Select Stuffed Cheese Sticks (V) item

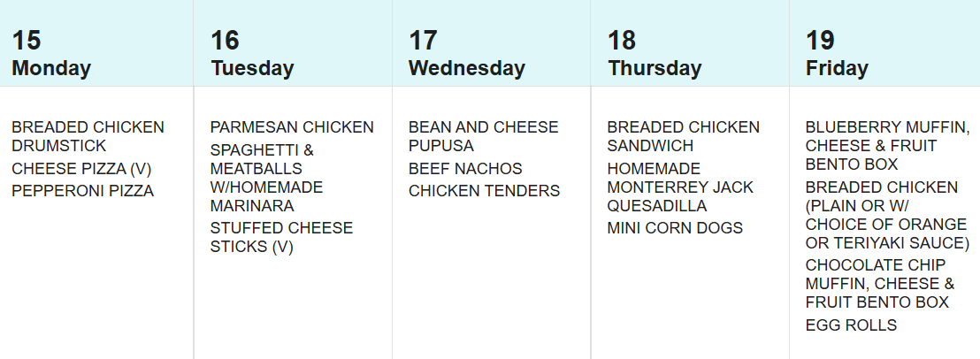click(x=281, y=237)
